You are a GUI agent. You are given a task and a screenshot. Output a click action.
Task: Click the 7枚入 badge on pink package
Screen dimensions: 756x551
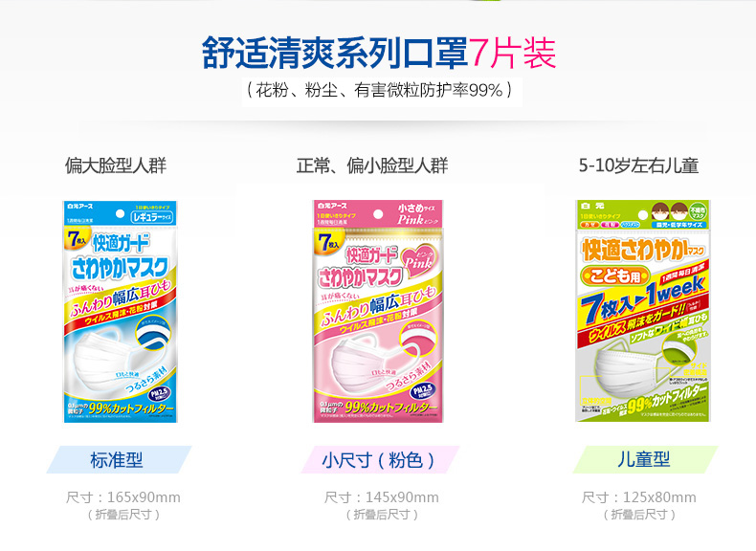click(330, 243)
